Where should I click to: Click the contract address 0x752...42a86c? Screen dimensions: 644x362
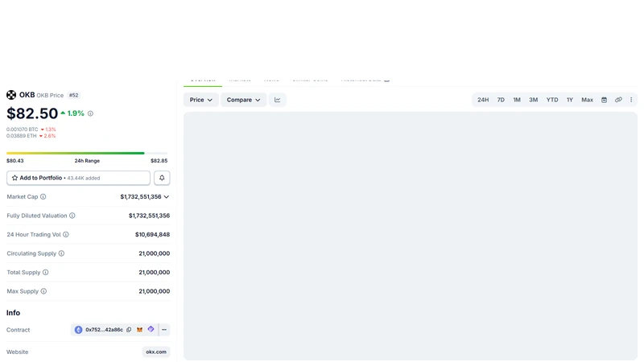tap(105, 330)
